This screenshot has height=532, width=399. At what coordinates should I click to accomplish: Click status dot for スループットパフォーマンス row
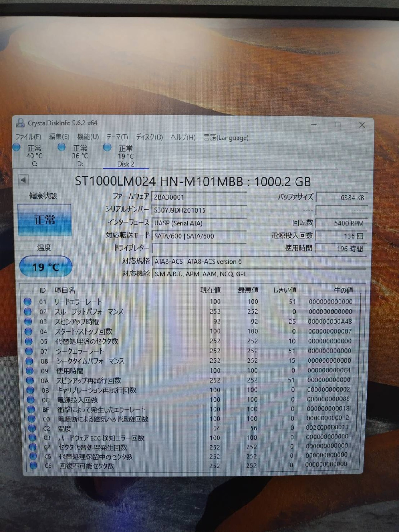pos(28,312)
